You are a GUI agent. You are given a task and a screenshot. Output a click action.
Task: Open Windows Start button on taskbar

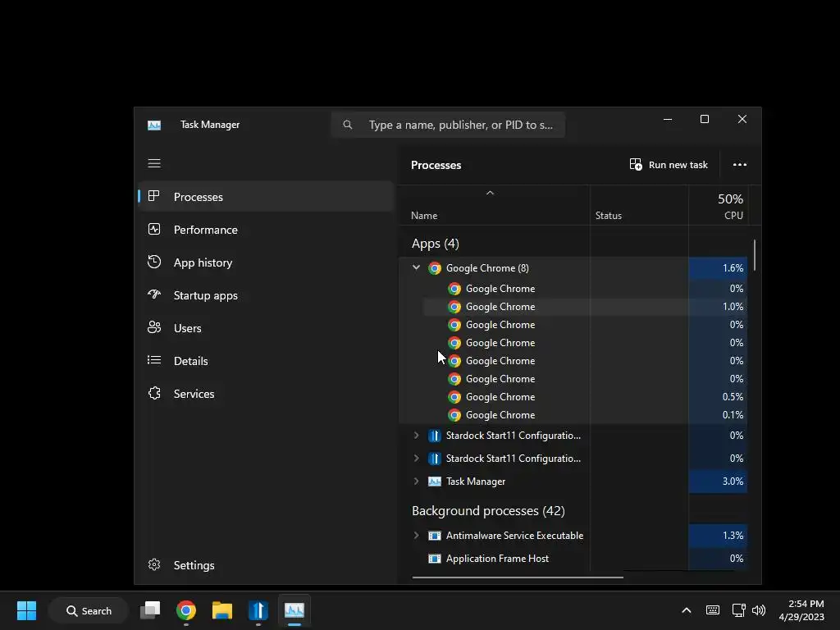click(x=26, y=610)
